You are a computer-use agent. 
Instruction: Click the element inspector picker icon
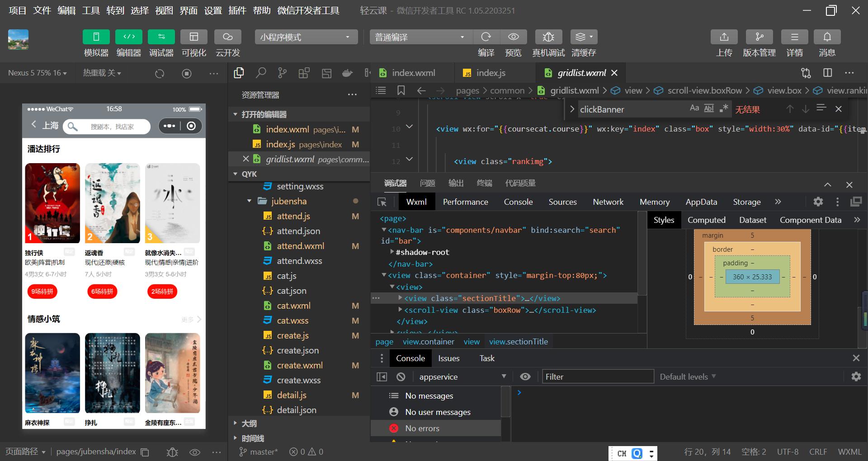tap(382, 202)
